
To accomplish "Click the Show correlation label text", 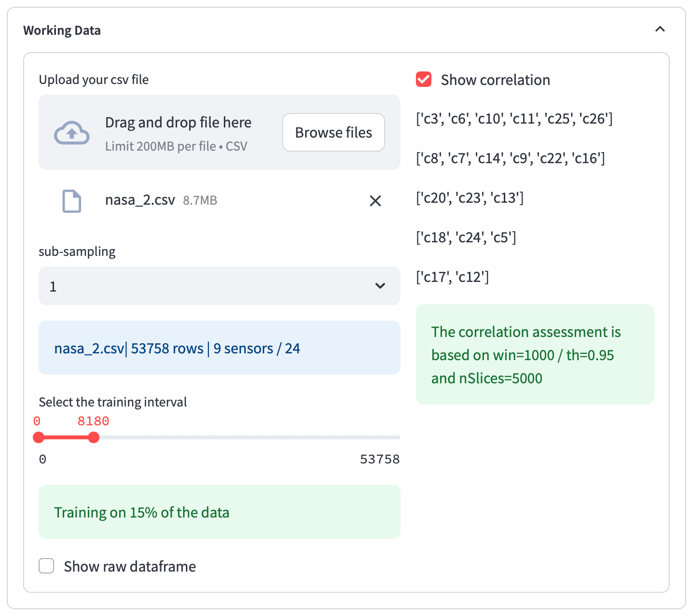I will (x=496, y=80).
